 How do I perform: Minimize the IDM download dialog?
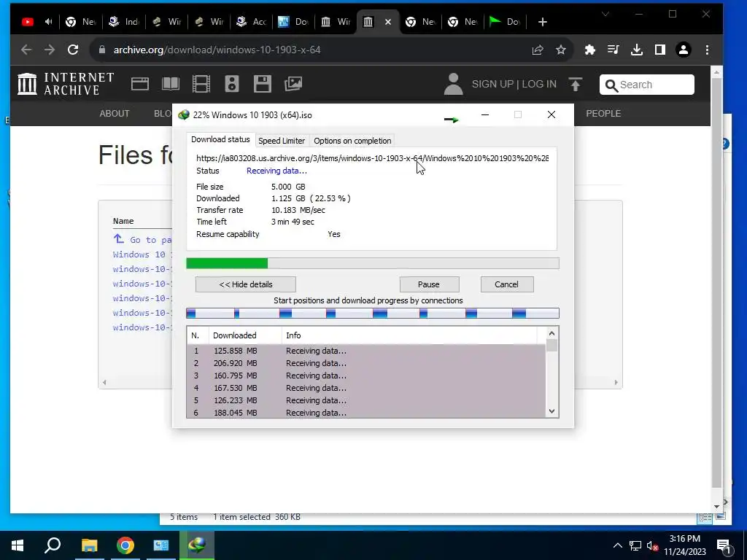tap(485, 114)
